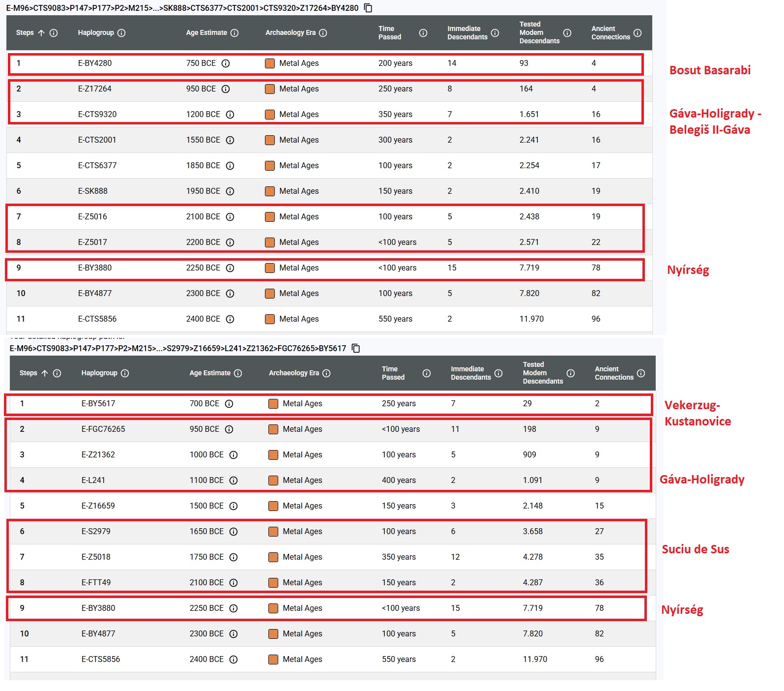This screenshot has width=784, height=691.
Task: Open age info icon in the E-Z5018 row
Action: (233, 557)
